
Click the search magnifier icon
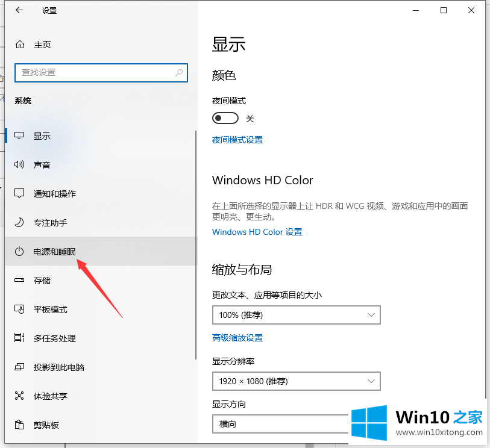pos(179,73)
